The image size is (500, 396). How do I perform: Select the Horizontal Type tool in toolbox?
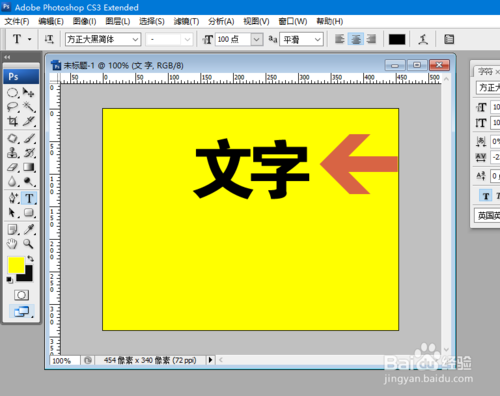click(x=29, y=198)
